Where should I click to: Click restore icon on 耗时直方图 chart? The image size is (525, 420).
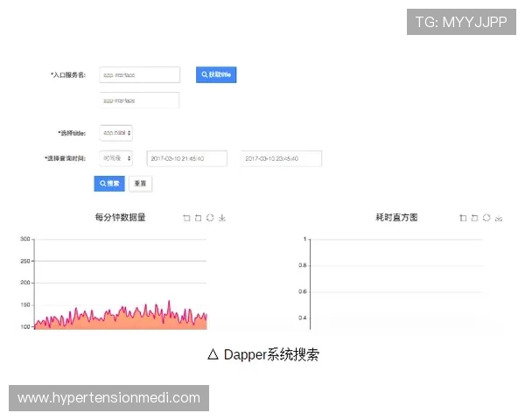pyautogui.click(x=486, y=218)
